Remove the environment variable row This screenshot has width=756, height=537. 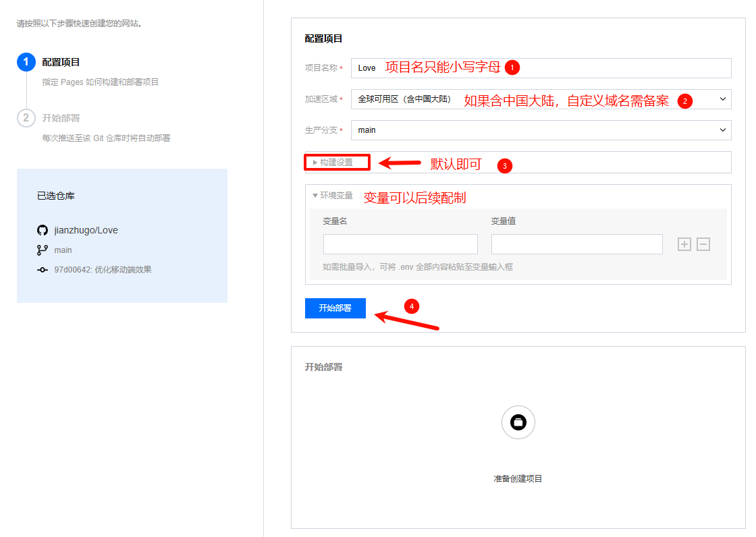pyautogui.click(x=703, y=244)
